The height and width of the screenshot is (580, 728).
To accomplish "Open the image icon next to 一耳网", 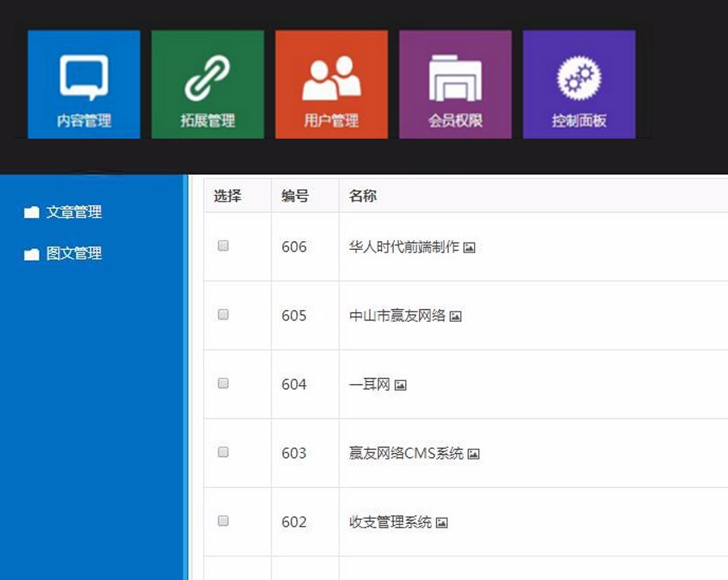I will (401, 385).
